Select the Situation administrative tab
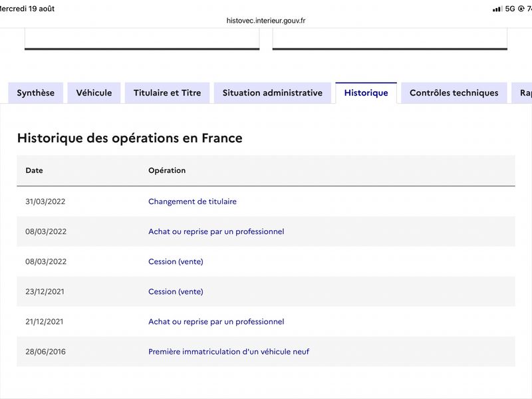Viewport: 532px width, 399px height. tap(273, 92)
